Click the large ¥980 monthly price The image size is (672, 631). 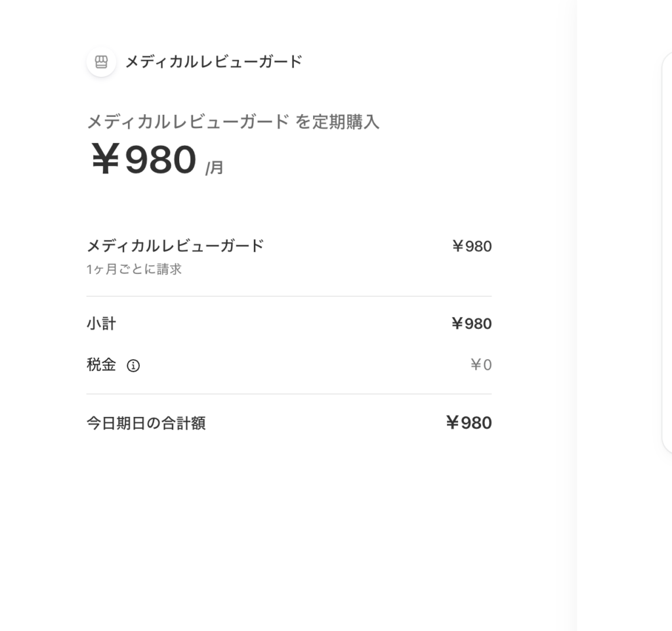coord(144,160)
